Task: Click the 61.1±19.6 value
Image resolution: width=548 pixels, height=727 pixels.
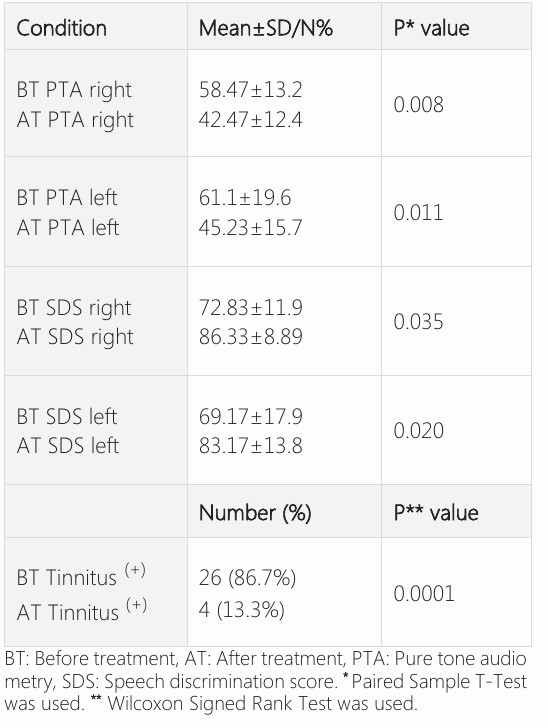Action: 245,198
